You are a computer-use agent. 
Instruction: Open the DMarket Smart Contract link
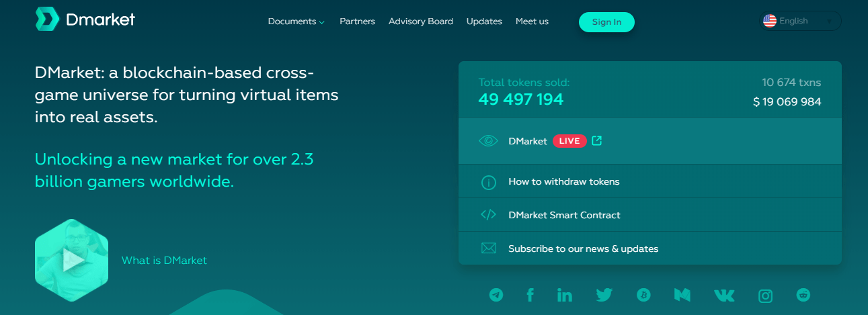564,215
